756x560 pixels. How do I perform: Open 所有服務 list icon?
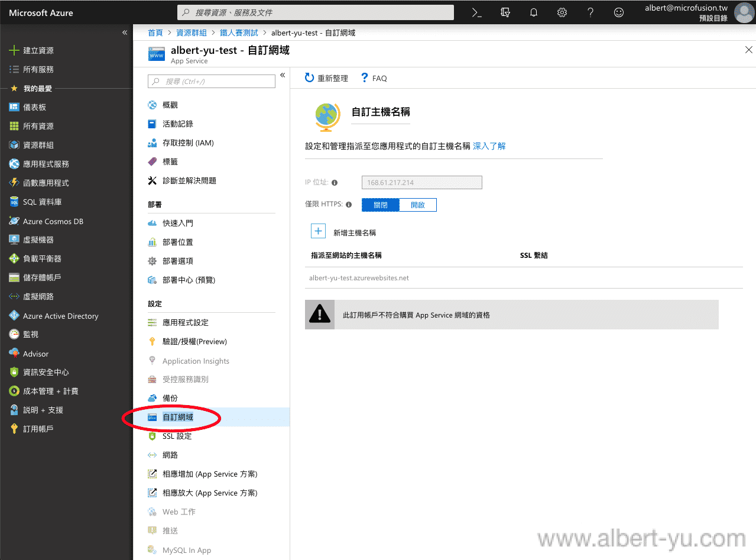14,69
